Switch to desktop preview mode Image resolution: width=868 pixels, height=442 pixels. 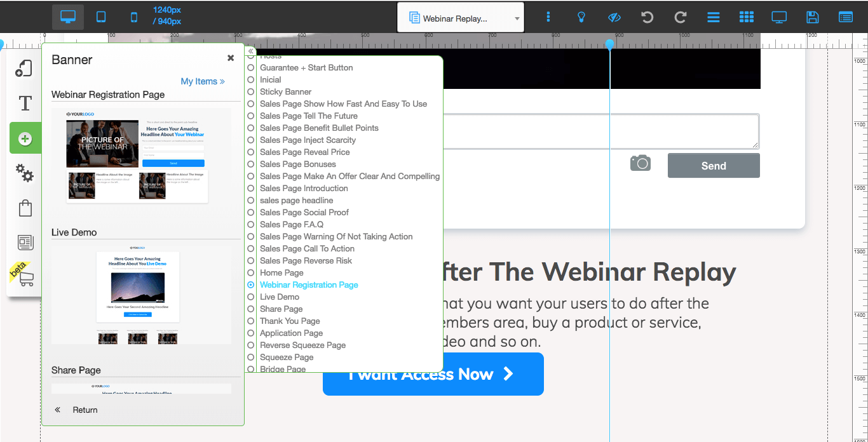68,17
